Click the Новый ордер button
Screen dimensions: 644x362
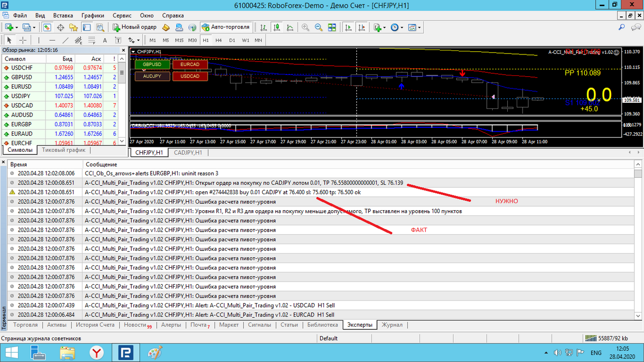coord(135,27)
